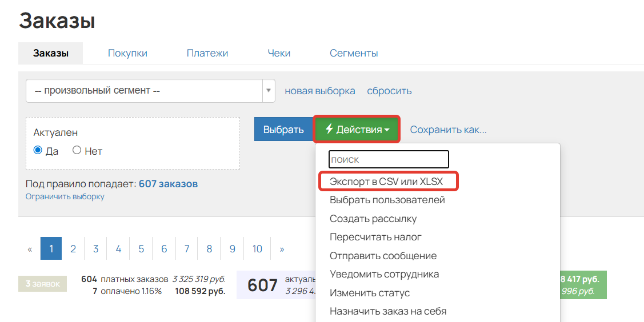Image resolution: width=644 pixels, height=322 pixels.
Task: Click the 604 платных заказов text
Action: pyautogui.click(x=125, y=279)
